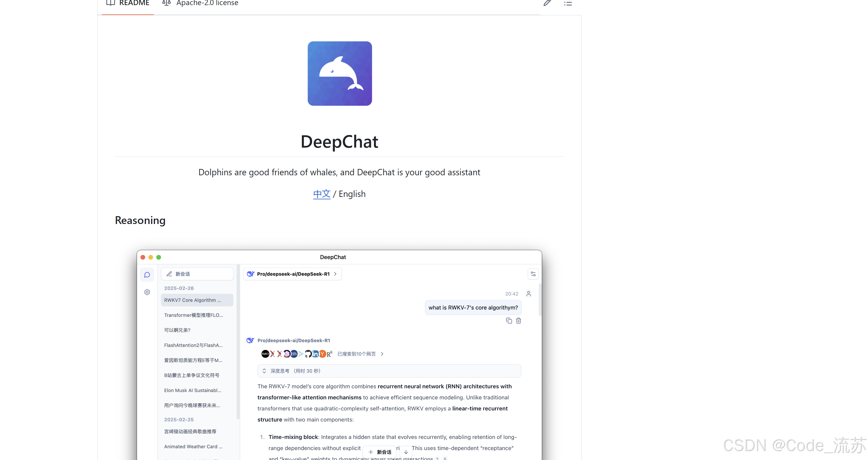The width and height of the screenshot is (868, 460).
Task: Expand the 深度思考 thinking section
Action: click(x=389, y=371)
